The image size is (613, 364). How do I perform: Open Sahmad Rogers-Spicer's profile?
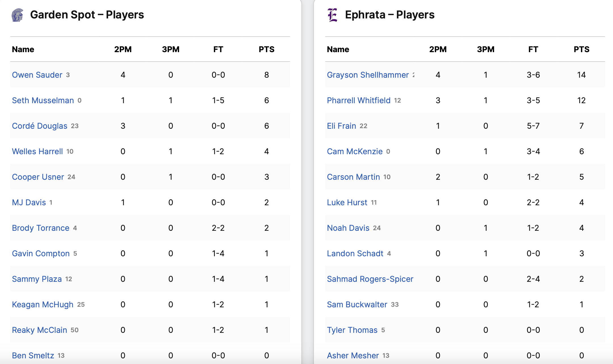tap(370, 279)
